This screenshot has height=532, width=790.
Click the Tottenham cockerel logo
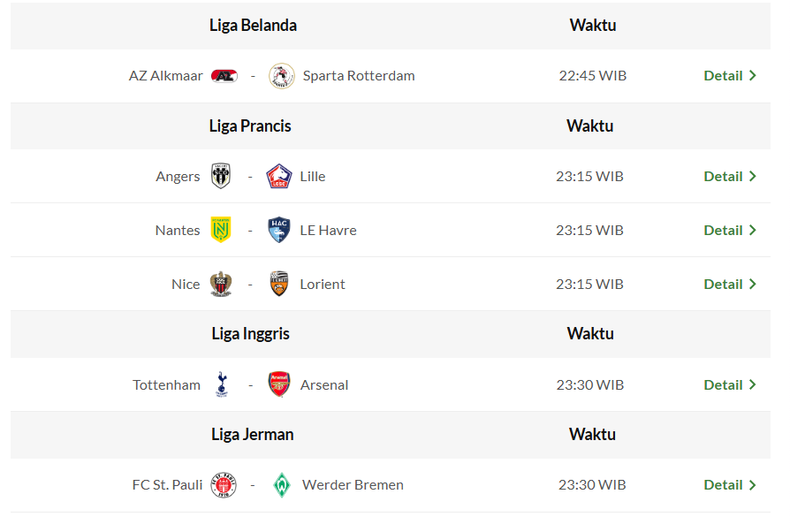tap(222, 384)
